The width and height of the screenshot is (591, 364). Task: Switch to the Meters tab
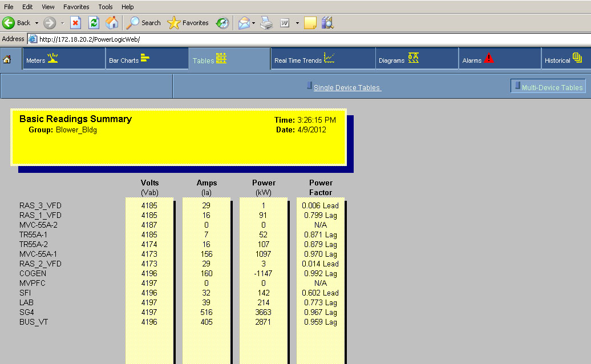(x=64, y=59)
